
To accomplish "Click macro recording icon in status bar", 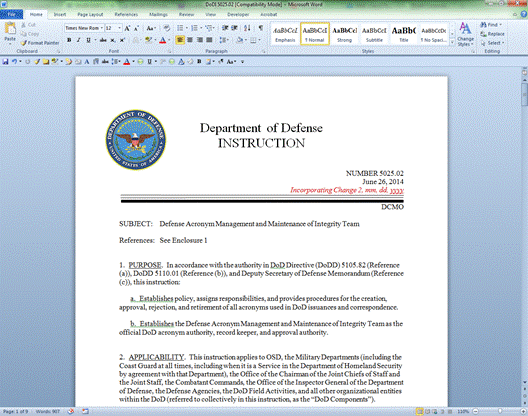I will tap(86, 411).
